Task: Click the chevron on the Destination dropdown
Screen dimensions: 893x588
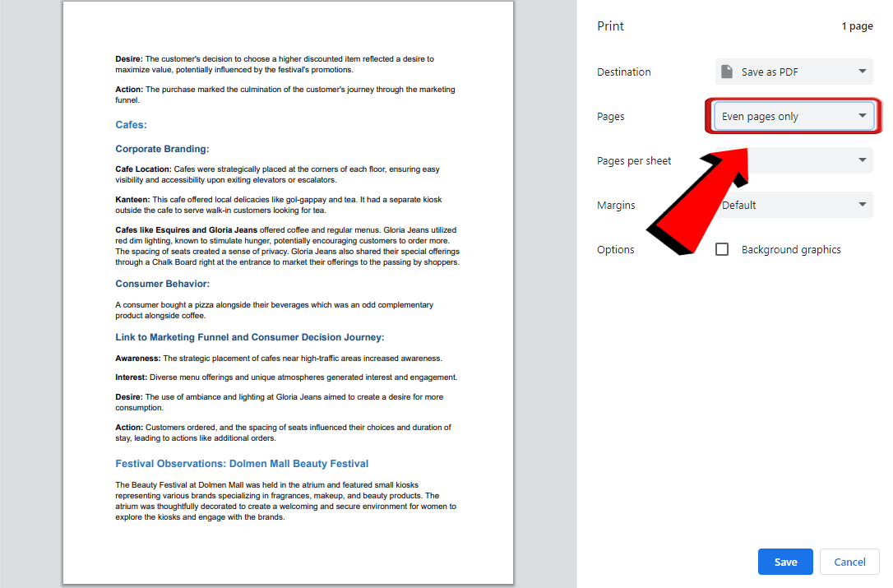Action: (862, 72)
